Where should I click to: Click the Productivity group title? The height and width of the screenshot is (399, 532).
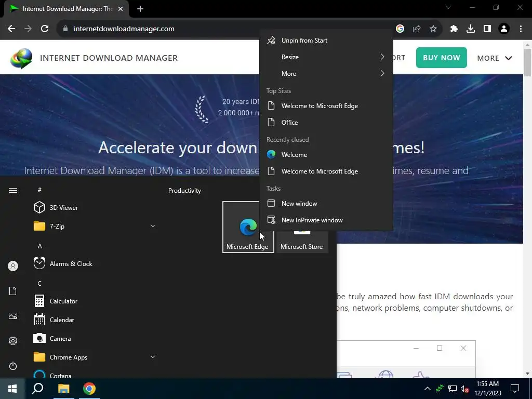pyautogui.click(x=184, y=191)
